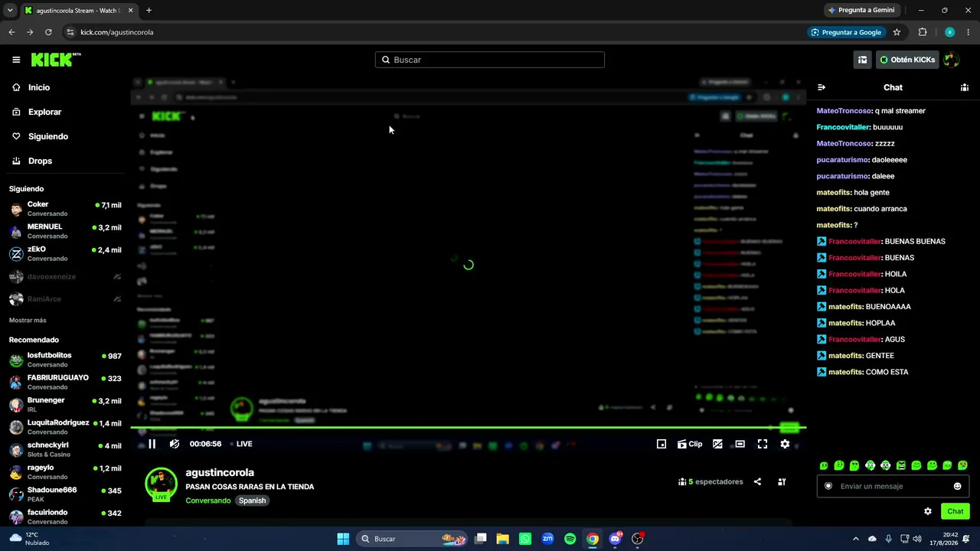This screenshot has width=980, height=551.
Task: Open the followed channel MERNUEL
Action: click(65, 231)
